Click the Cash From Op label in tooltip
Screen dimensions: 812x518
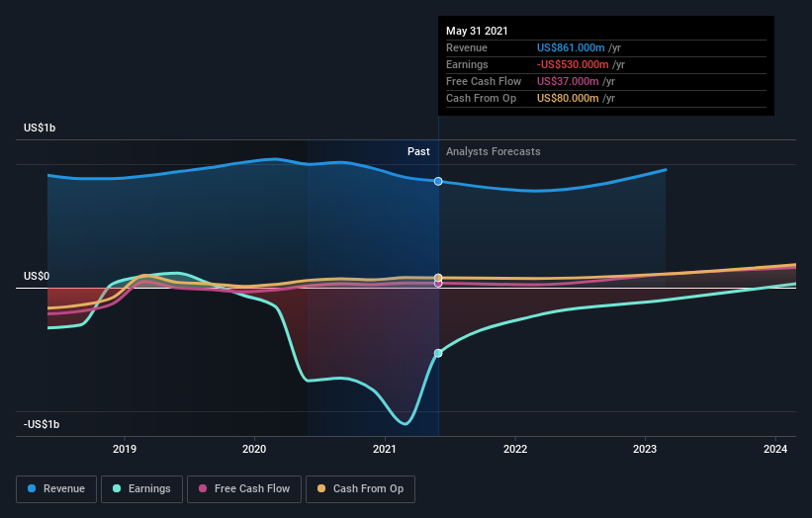(x=481, y=98)
